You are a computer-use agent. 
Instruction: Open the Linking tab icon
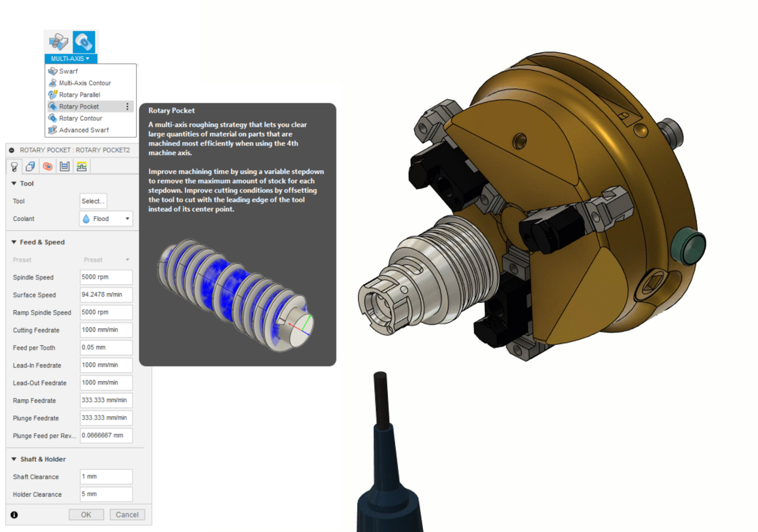pyautogui.click(x=82, y=167)
